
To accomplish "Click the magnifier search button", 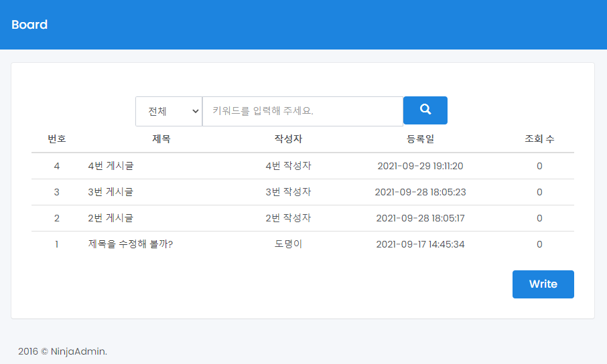I will point(425,110).
